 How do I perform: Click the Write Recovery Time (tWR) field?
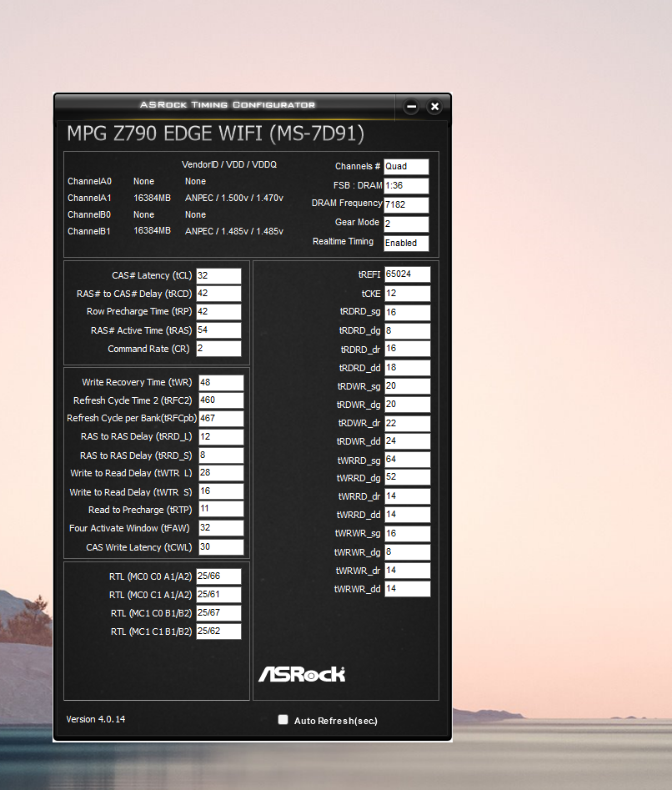click(x=221, y=383)
